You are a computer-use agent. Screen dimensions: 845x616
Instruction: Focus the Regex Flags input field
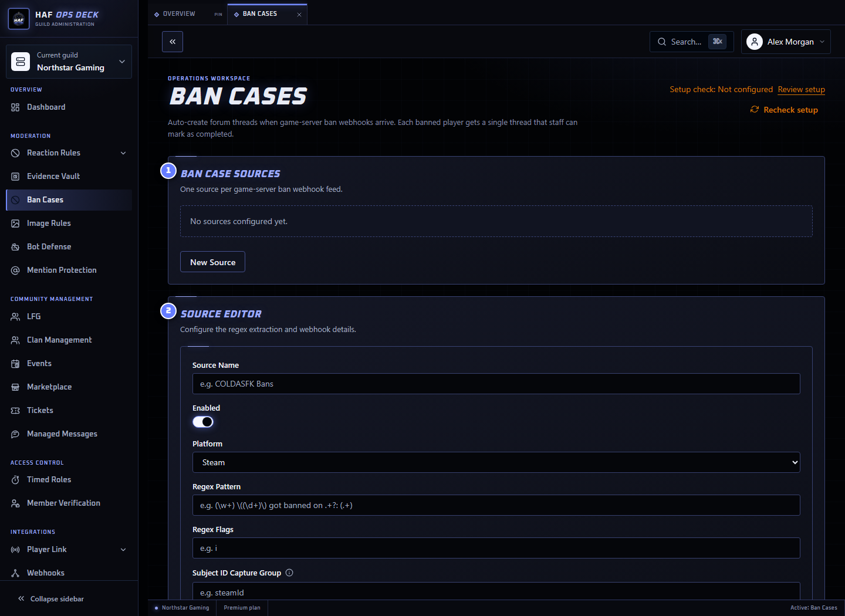pos(496,548)
